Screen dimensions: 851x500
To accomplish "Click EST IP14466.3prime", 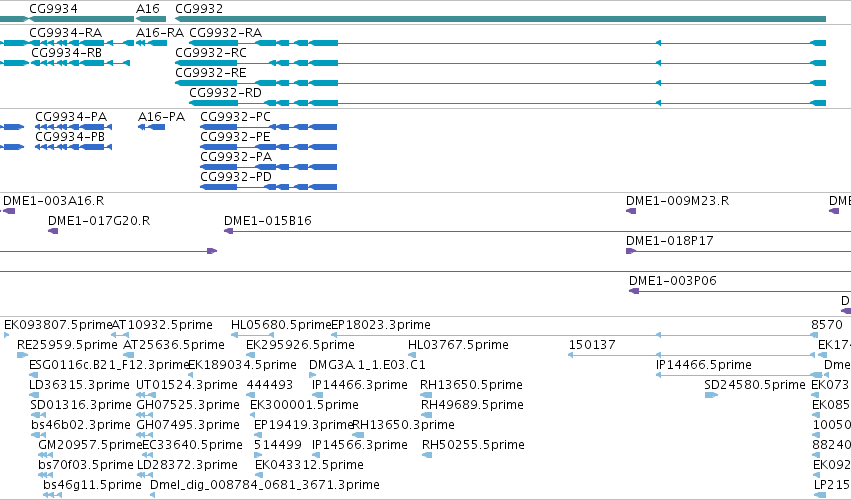I will 360,385.
